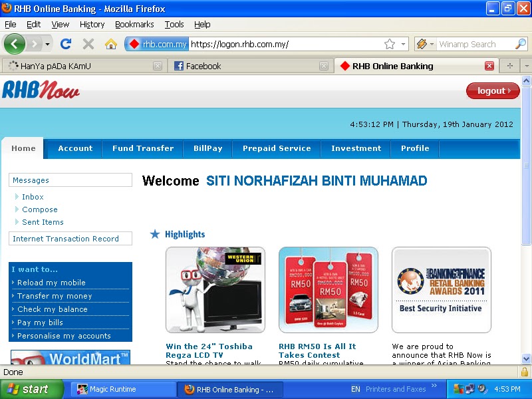Go to the home page icon
Image resolution: width=532 pixels, height=399 pixels.
(x=111, y=44)
